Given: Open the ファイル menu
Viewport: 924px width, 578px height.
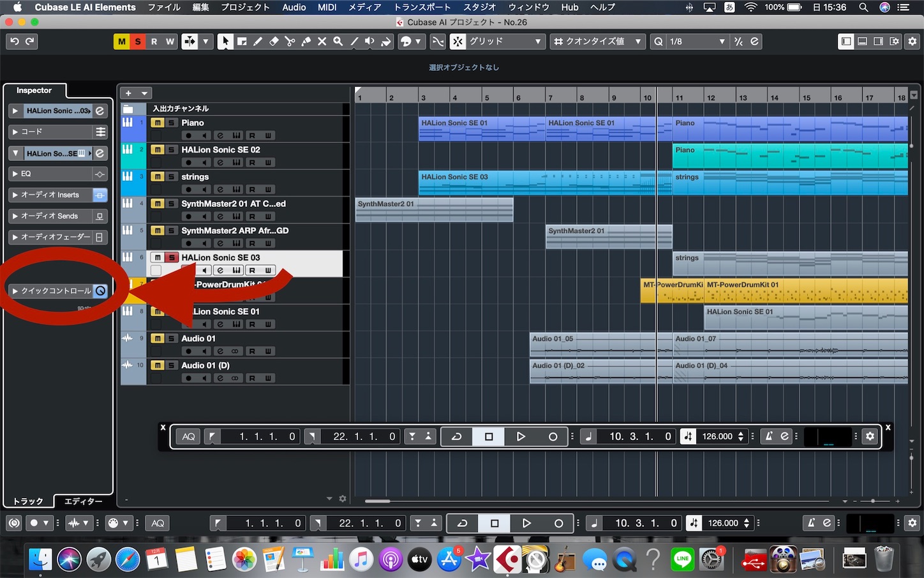Looking at the screenshot, I should [164, 7].
